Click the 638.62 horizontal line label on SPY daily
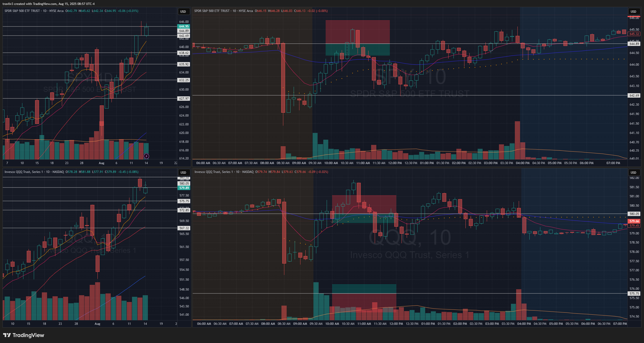 click(184, 53)
